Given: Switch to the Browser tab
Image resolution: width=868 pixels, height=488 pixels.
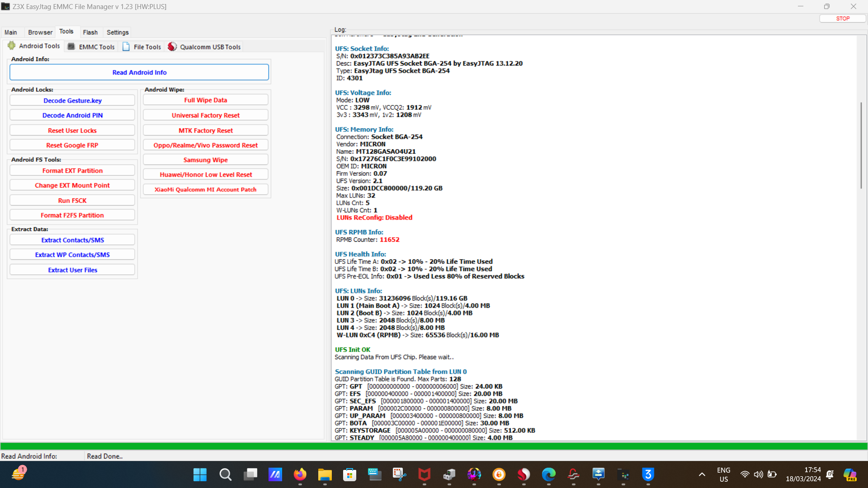Looking at the screenshot, I should [40, 33].
